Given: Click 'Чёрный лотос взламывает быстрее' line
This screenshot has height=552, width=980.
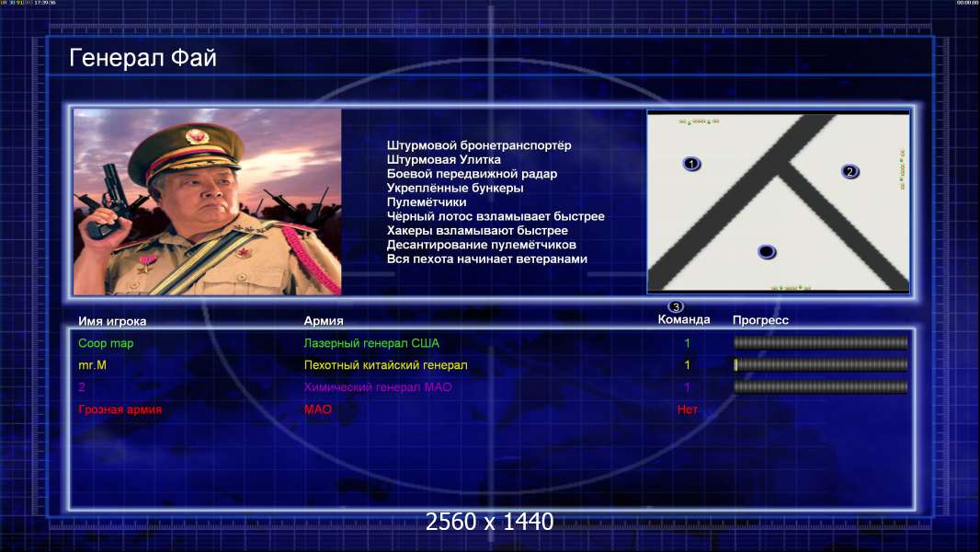Looking at the screenshot, I should [496, 216].
